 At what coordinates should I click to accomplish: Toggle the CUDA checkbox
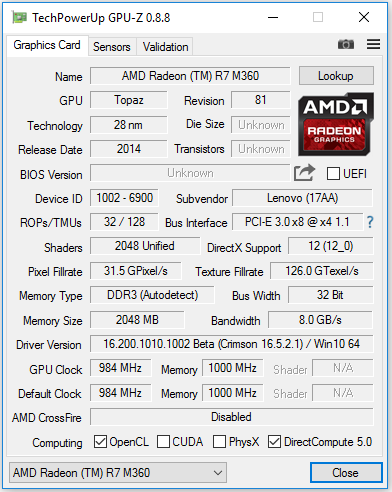pyautogui.click(x=163, y=441)
